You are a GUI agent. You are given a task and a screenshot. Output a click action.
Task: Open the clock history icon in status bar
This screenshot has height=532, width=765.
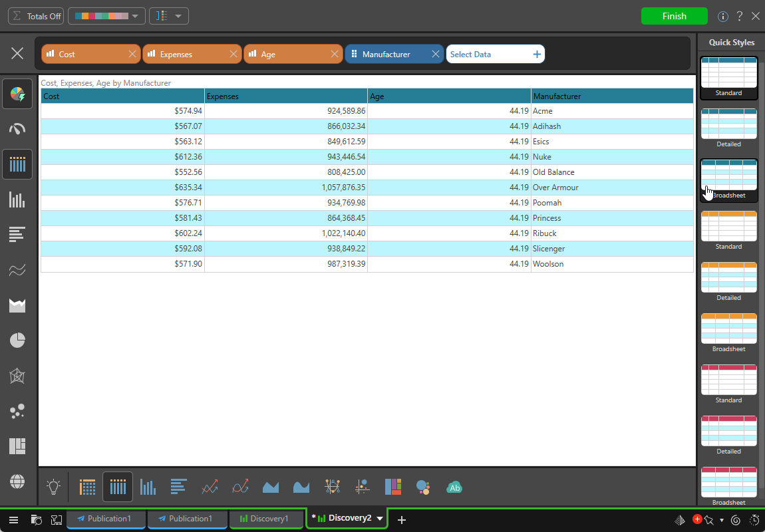tap(755, 520)
